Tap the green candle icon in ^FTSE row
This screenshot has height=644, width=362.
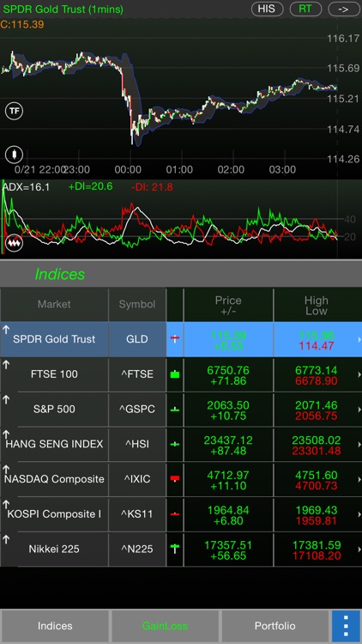175,374
